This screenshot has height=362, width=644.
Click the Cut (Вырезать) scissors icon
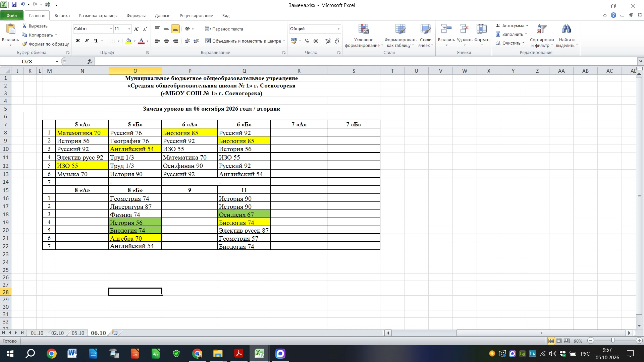coord(24,26)
